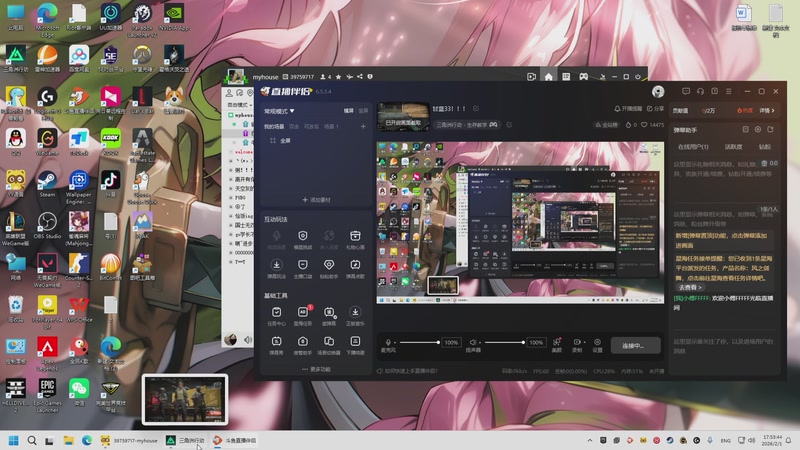800x450 pixels.
Task: Open the 读弹幕 danmaku reader tool
Action: click(329, 315)
